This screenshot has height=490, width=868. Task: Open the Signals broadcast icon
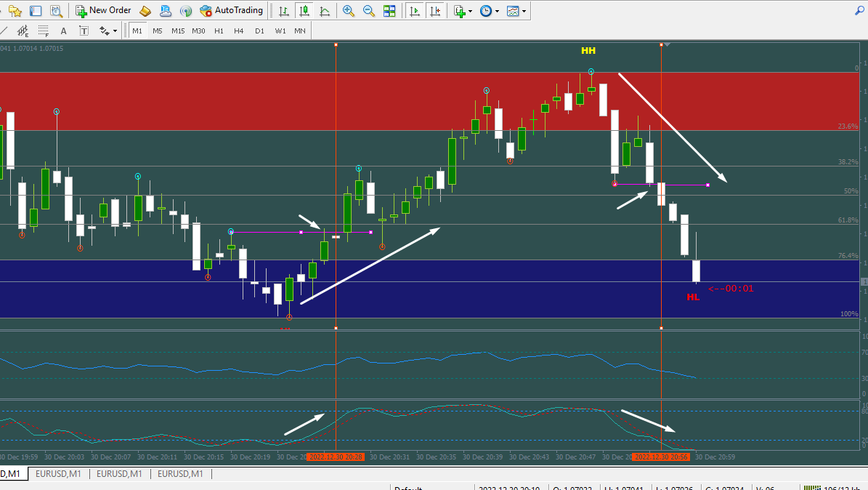pos(186,10)
